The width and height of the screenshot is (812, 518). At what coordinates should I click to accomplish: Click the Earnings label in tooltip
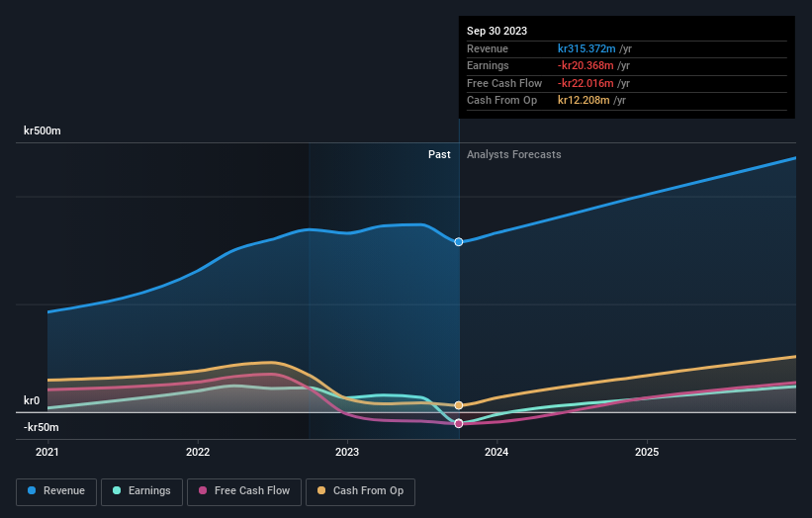[488, 65]
